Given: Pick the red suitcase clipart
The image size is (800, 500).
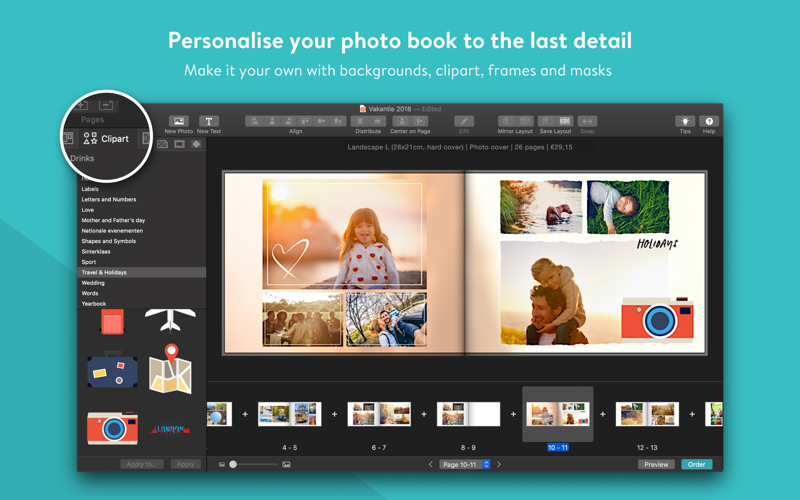Looking at the screenshot, I should 112,321.
